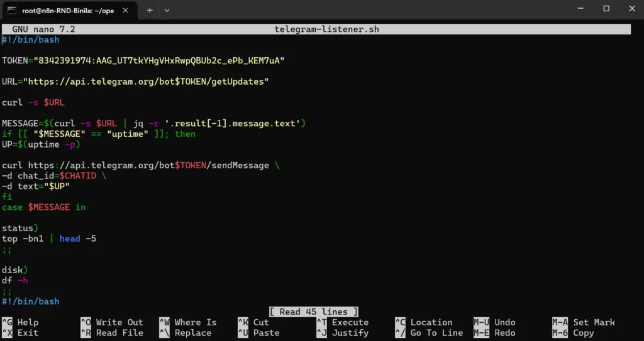Viewport: 644px width, 341px height.
Task: Click the 'top -bn1 | head -5' line
Action: coord(49,239)
